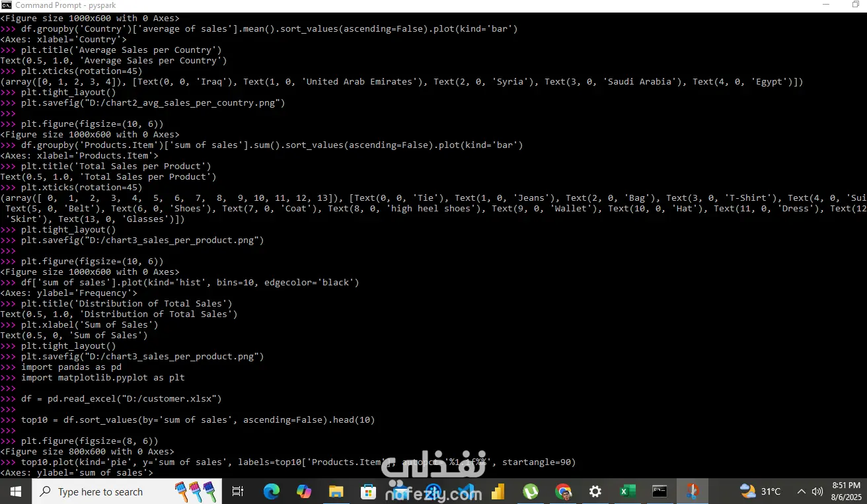The height and width of the screenshot is (504, 867).
Task: Click the "Axes: ylabel='sum of sales'" output
Action: (x=77, y=472)
